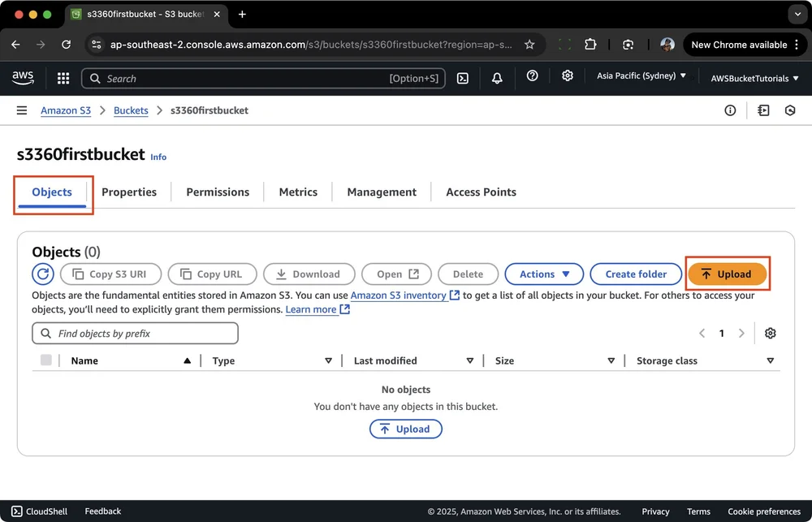Click the Create folder button

636,274
